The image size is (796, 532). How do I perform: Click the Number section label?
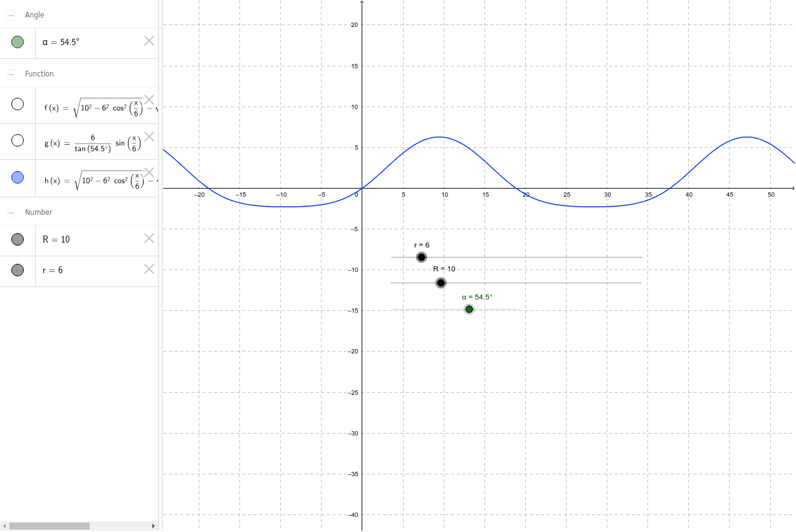pos(39,212)
